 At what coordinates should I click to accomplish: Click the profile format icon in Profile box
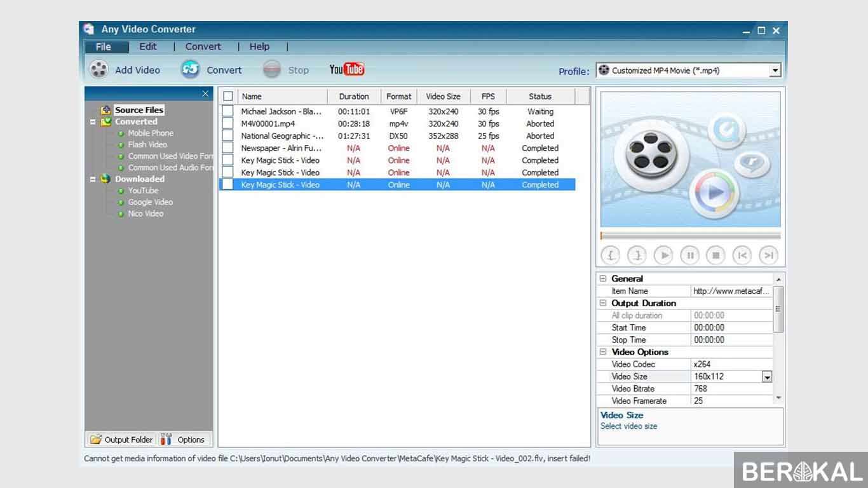[x=604, y=71]
